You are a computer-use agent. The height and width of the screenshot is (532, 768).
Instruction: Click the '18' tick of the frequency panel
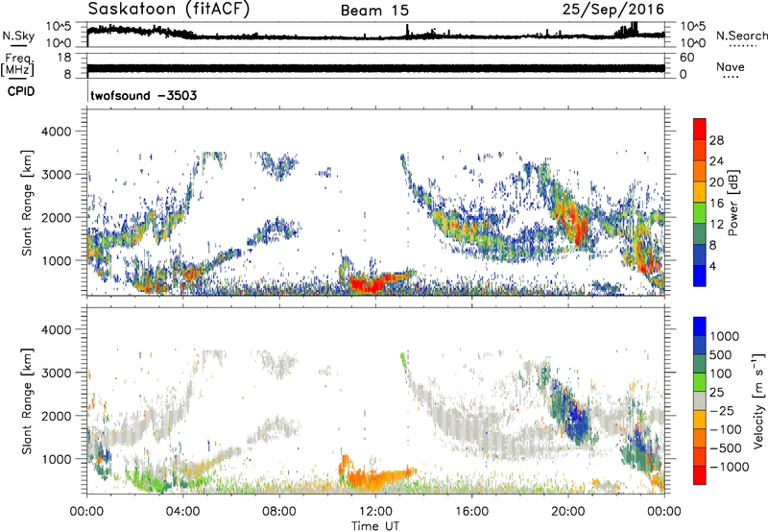(x=64, y=58)
